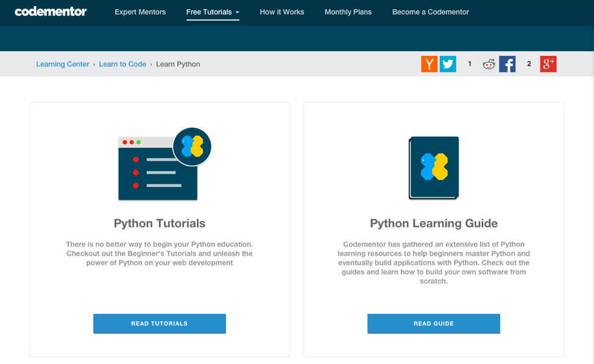Click the Google Plus share icon

point(548,64)
